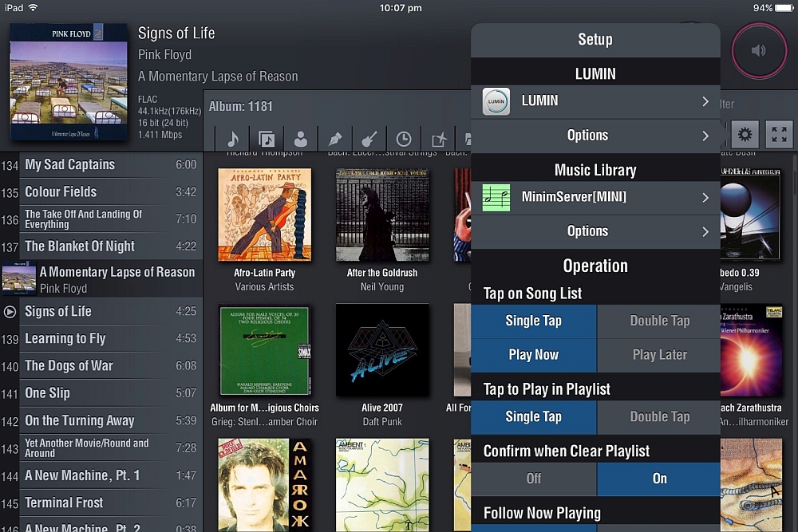Select the Albums browse view icon
Screen dimensions: 798x532
[x=267, y=138]
